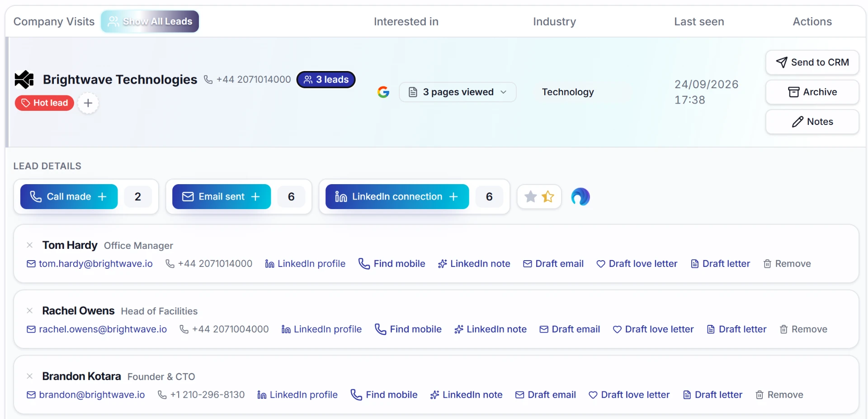Draft love letter for Brandon Kotara
This screenshot has width=868, height=419.
point(629,395)
